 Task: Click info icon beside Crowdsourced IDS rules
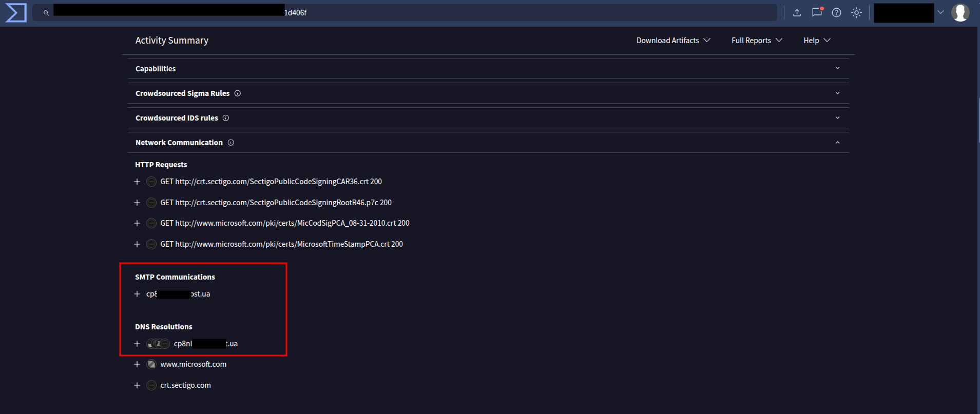(226, 118)
